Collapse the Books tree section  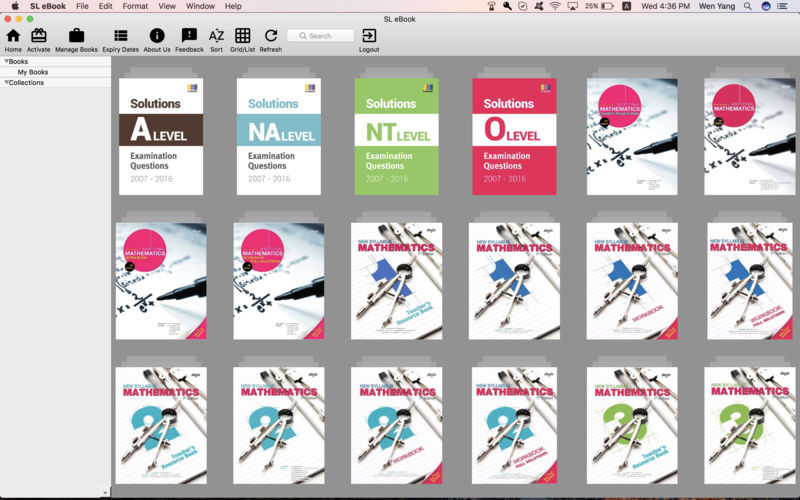7,61
